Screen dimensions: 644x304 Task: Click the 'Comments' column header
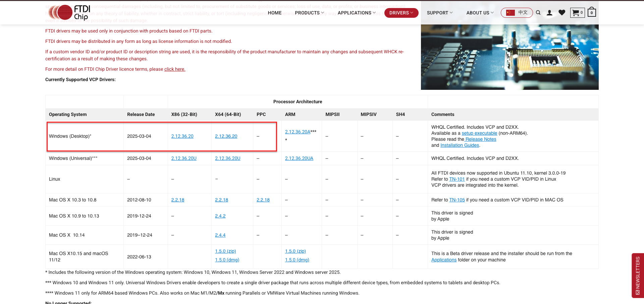[443, 114]
